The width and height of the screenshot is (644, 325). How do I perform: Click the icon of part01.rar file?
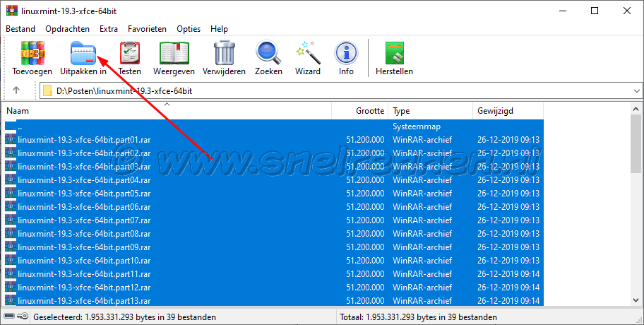coord(11,140)
